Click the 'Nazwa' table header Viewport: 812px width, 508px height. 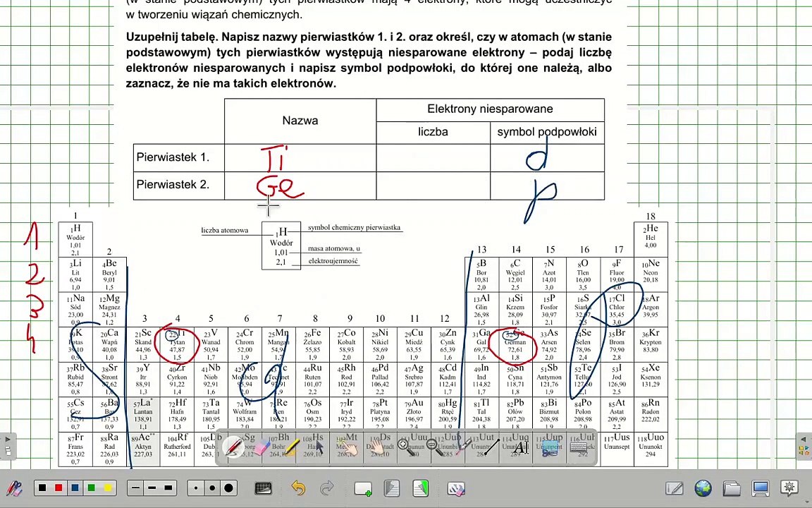point(300,121)
